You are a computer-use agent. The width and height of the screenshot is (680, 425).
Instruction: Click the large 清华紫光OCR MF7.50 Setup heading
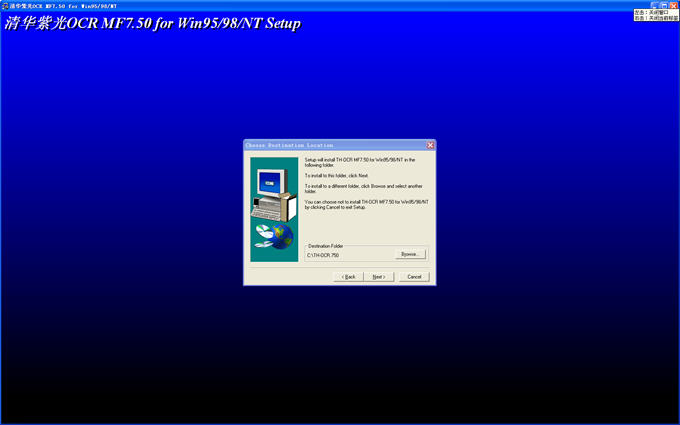tap(152, 24)
